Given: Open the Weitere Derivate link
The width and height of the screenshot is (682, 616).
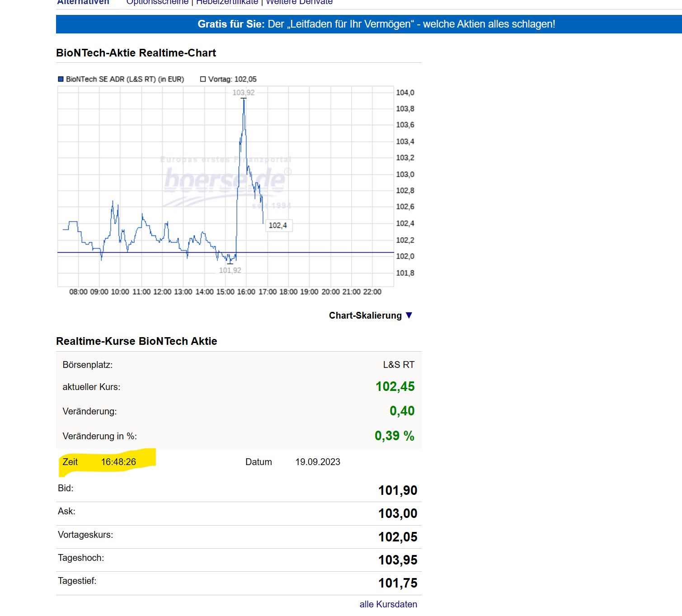Looking at the screenshot, I should point(299,2).
